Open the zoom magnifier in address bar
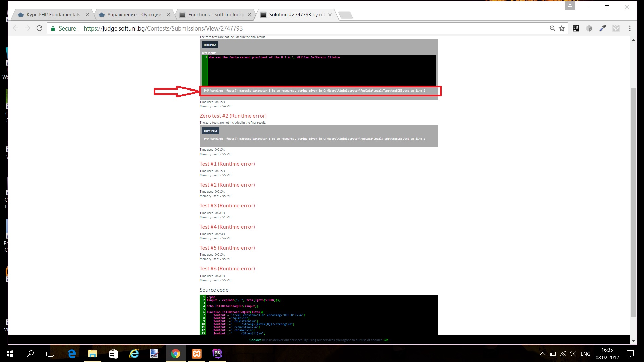 [552, 28]
